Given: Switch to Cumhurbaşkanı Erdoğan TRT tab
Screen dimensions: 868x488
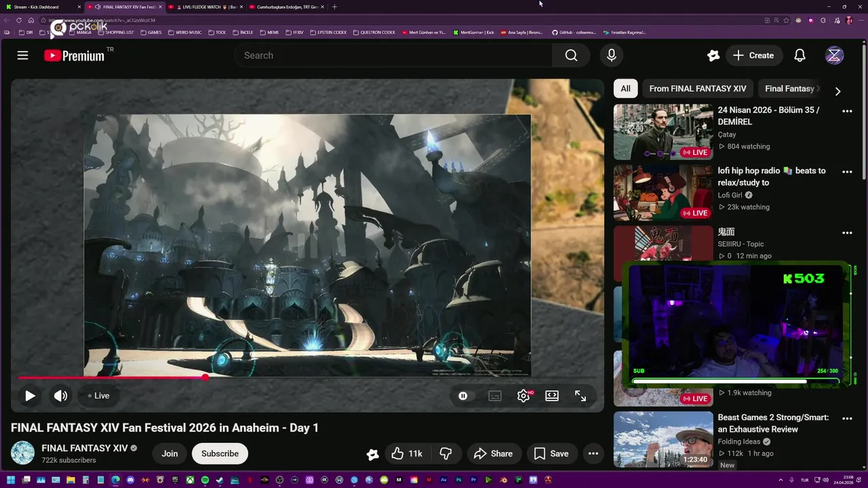Looking at the screenshot, I should coord(286,7).
